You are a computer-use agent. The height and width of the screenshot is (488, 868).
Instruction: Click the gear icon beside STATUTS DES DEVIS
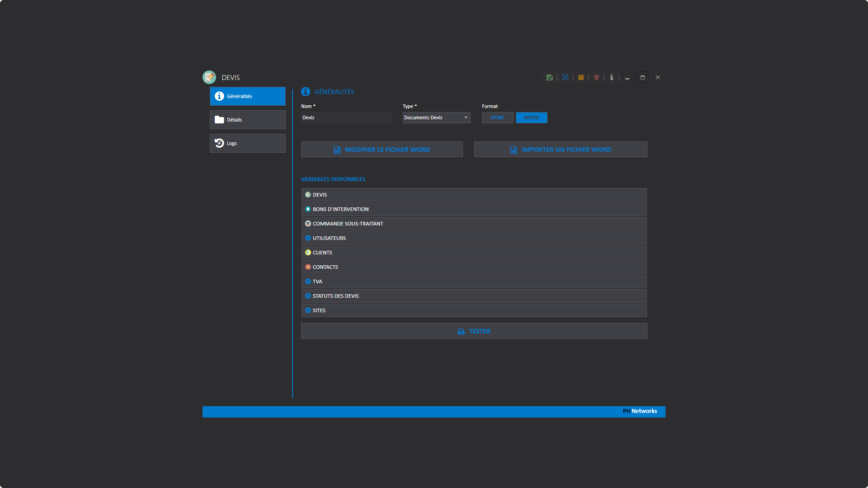(x=308, y=296)
